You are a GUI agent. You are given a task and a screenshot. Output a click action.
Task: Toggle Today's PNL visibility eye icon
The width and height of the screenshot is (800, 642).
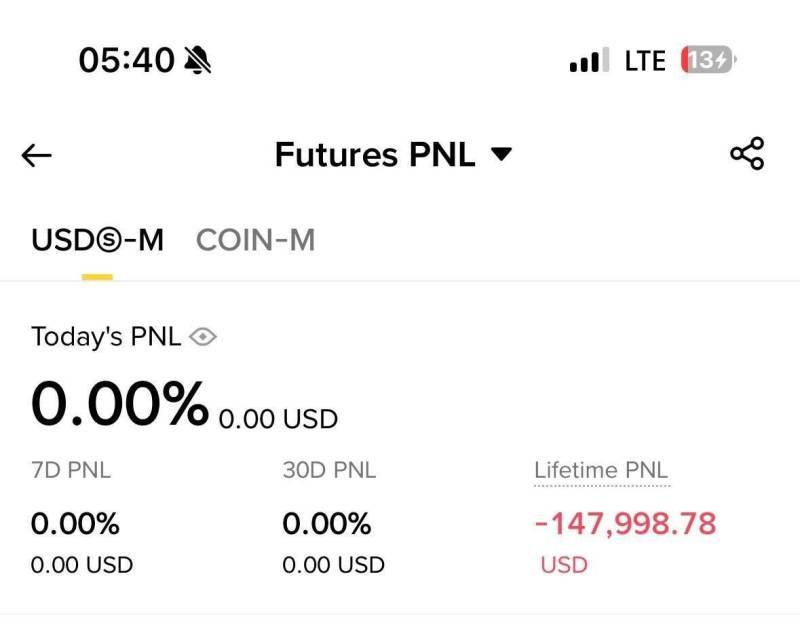pyautogui.click(x=203, y=337)
